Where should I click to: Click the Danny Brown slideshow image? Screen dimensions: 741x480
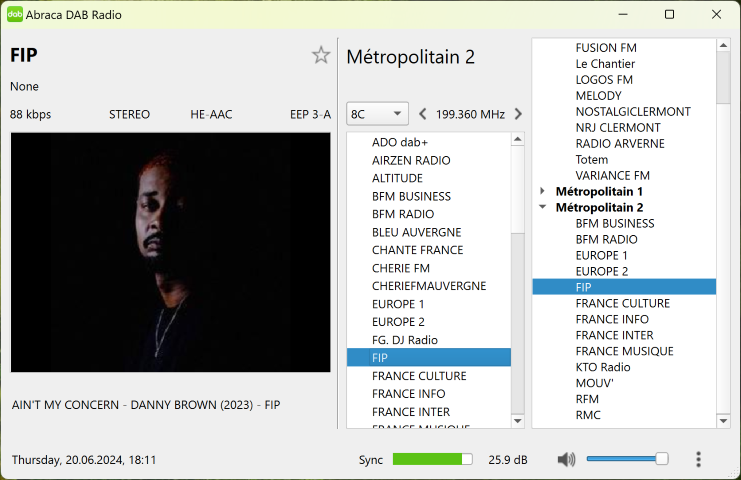point(171,252)
